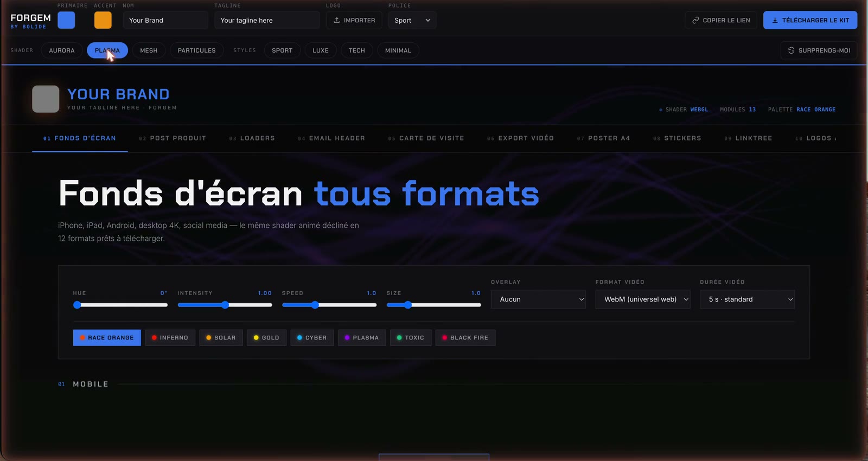Screen dimensions: 868x461
Task: Click the Hue slider handle
Action: pyautogui.click(x=77, y=305)
